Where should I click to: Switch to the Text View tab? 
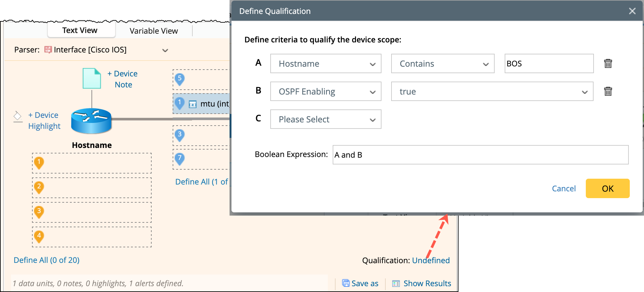pos(80,30)
